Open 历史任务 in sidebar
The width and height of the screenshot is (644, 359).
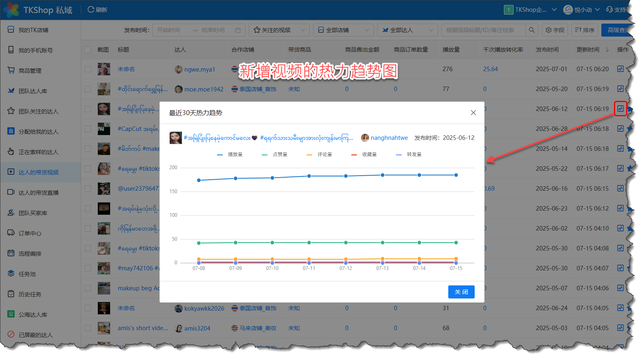41,294
